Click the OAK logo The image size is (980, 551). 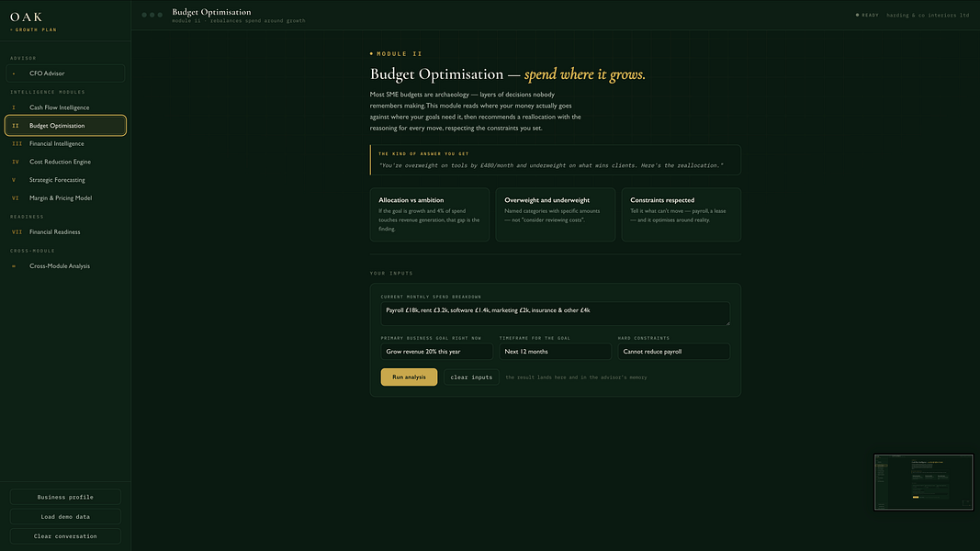click(x=27, y=17)
